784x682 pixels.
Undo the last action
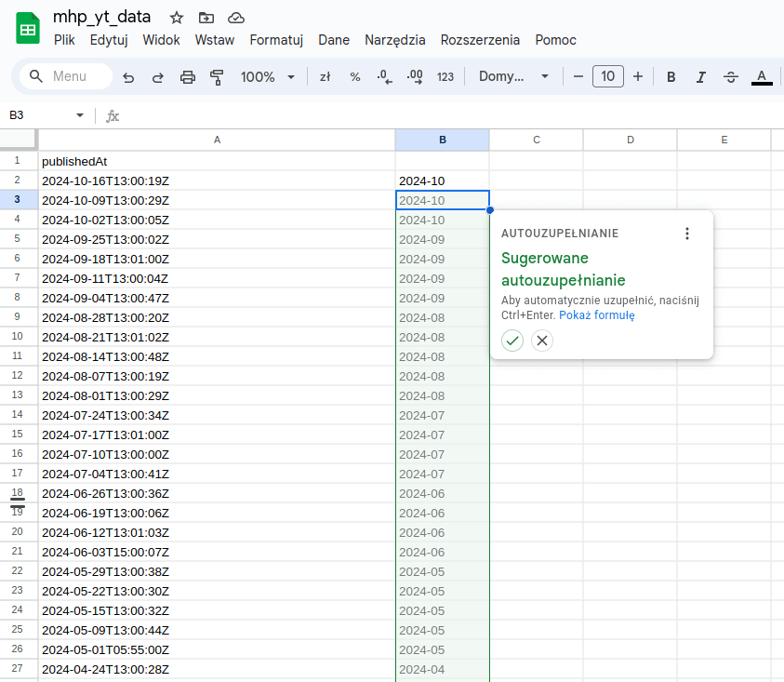point(128,76)
